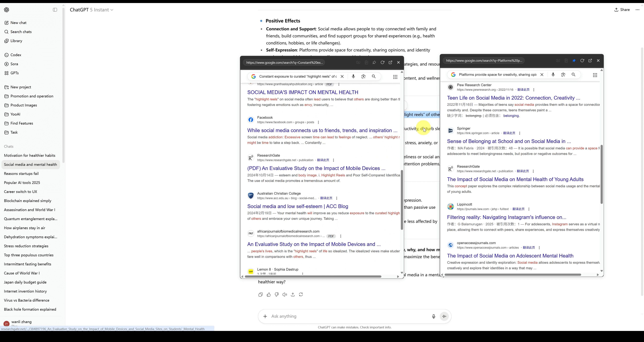Open GPTs from the sidebar

[x=12, y=73]
